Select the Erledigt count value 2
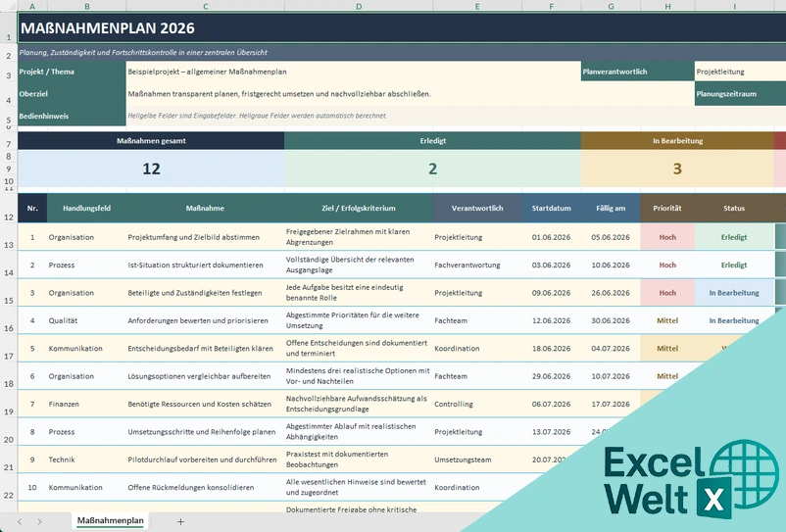Image resolution: width=786 pixels, height=532 pixels. (x=432, y=169)
